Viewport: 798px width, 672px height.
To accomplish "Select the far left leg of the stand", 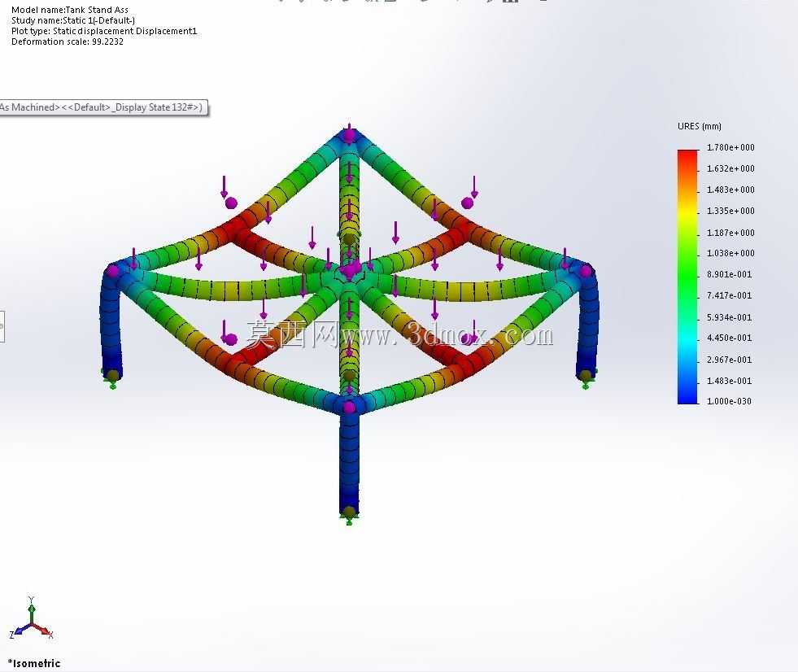I will 111,325.
